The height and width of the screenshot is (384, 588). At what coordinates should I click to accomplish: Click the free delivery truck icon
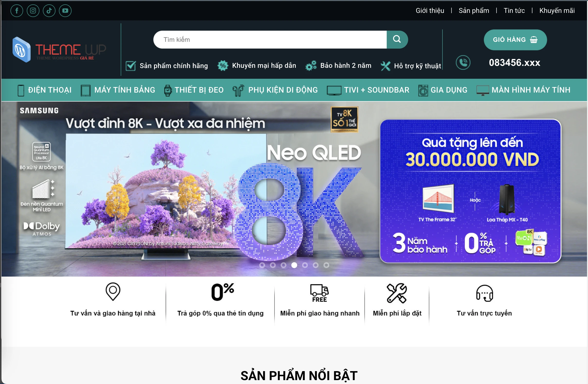(x=319, y=293)
